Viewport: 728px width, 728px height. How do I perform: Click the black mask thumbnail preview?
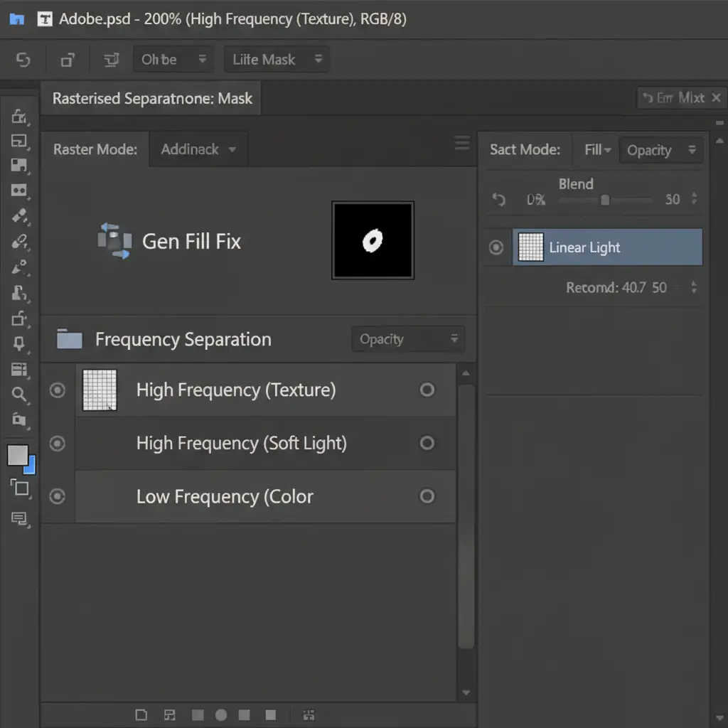(x=373, y=240)
